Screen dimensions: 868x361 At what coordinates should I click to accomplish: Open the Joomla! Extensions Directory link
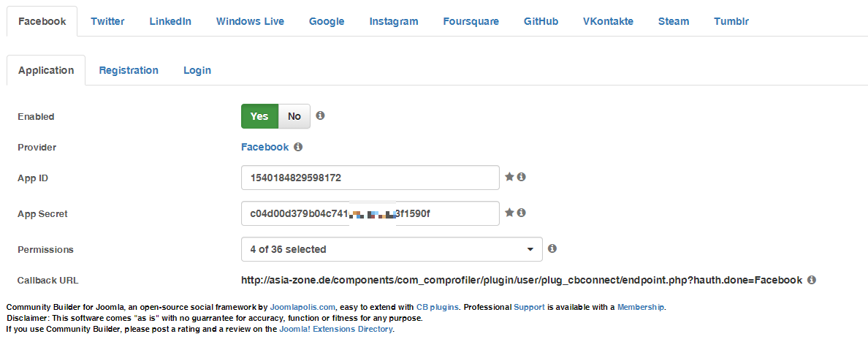tap(336, 329)
